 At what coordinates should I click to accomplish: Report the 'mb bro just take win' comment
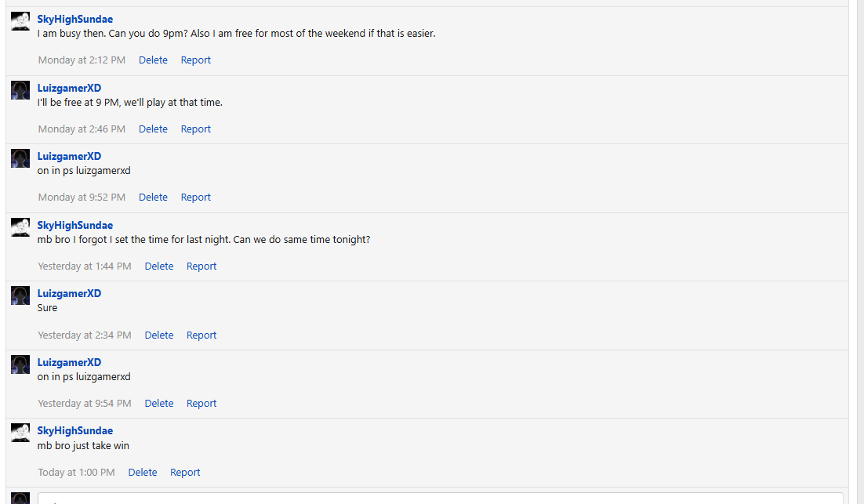click(185, 473)
